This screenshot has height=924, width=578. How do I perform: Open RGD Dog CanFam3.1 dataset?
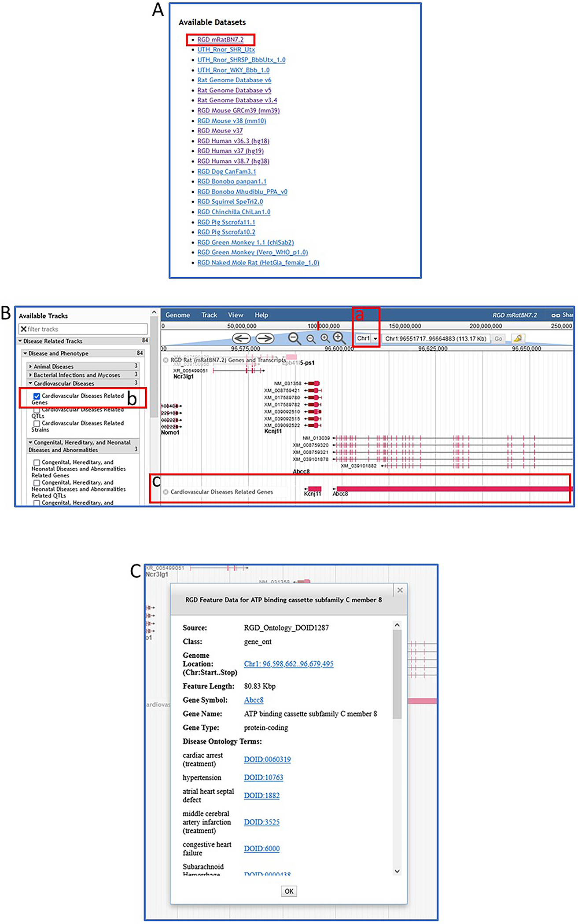(227, 172)
